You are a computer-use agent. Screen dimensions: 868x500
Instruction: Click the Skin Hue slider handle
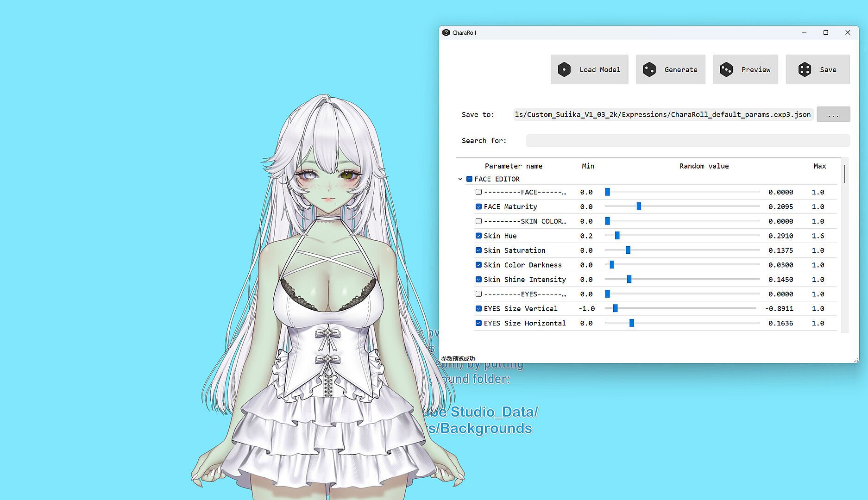(x=617, y=236)
